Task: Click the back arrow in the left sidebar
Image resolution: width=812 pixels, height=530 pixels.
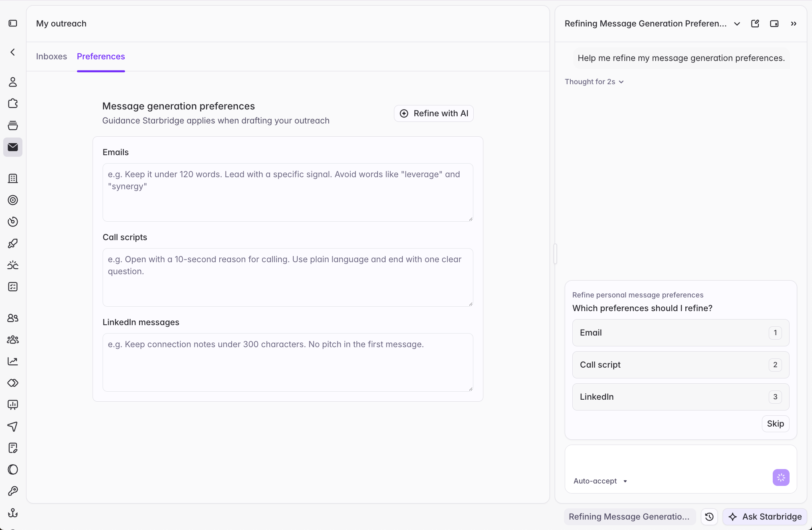Action: 13,52
